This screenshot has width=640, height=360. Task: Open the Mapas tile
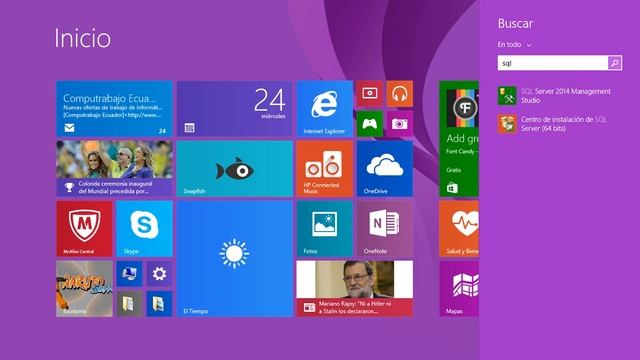click(459, 289)
